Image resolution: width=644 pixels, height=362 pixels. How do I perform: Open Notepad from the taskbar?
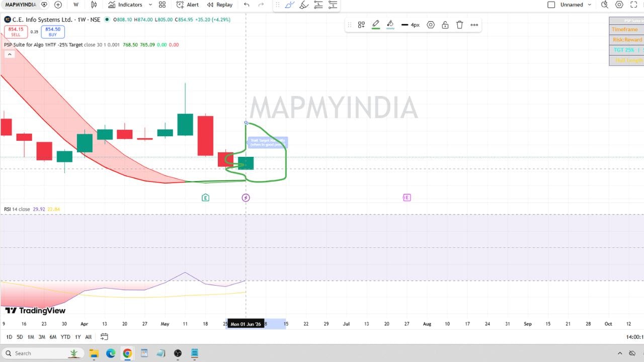(194, 353)
